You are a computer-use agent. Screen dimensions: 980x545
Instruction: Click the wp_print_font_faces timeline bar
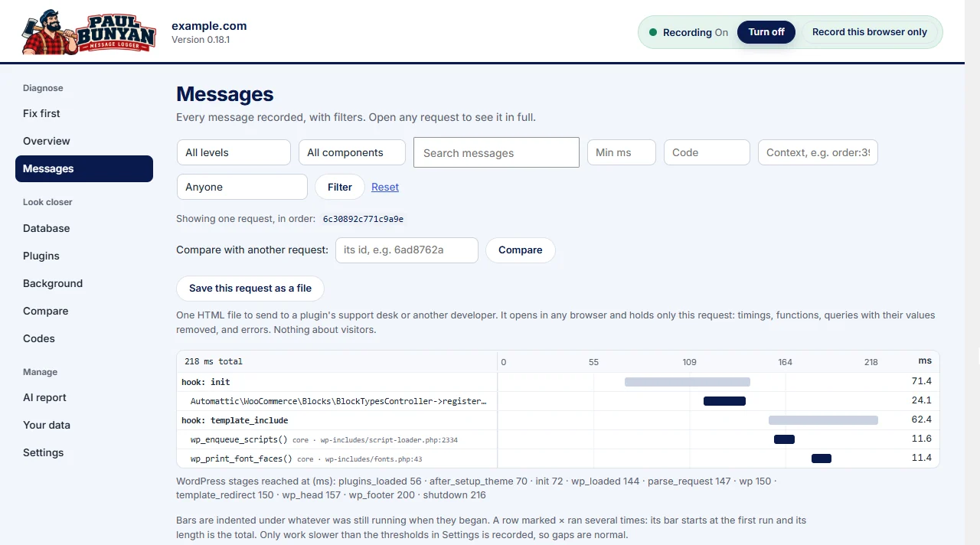[822, 459]
